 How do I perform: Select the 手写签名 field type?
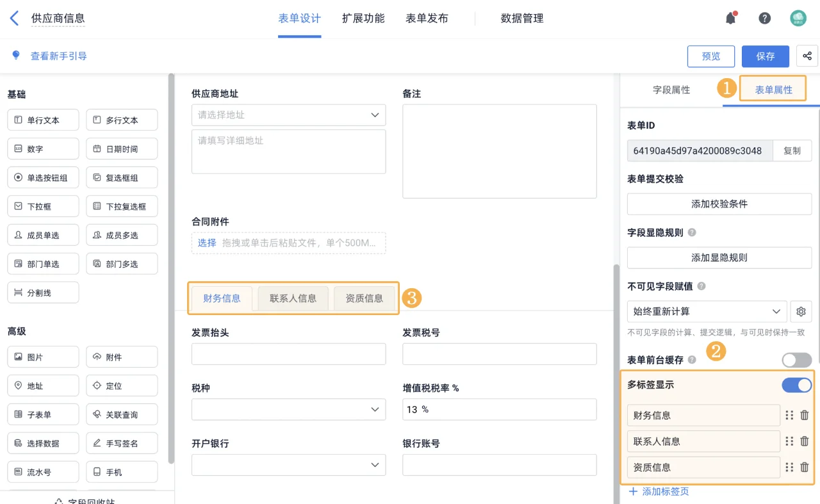click(122, 443)
